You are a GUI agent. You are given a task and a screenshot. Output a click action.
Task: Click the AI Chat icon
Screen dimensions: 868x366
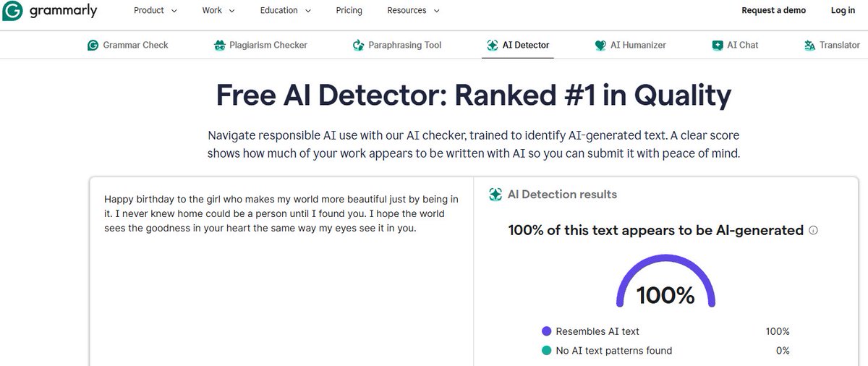(x=718, y=45)
